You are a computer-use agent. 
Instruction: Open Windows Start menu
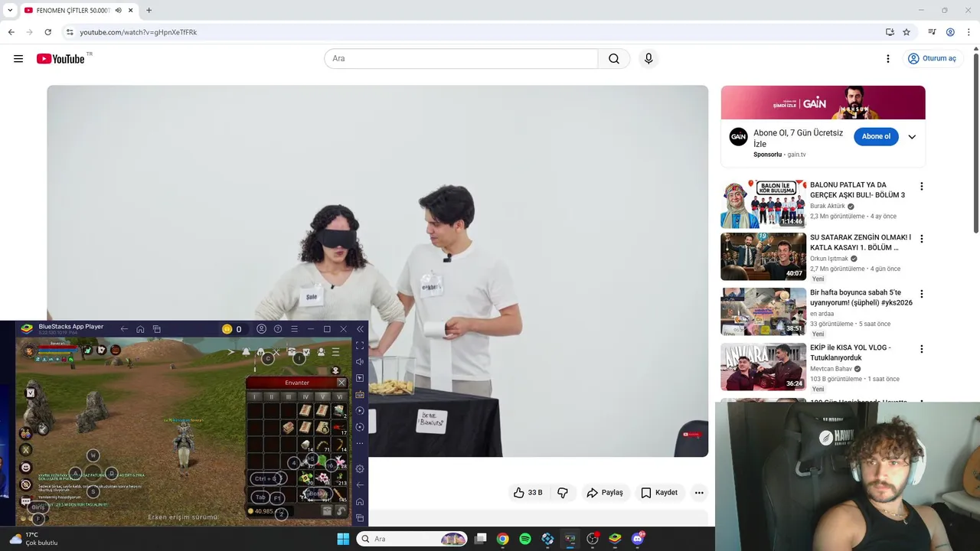tap(343, 539)
